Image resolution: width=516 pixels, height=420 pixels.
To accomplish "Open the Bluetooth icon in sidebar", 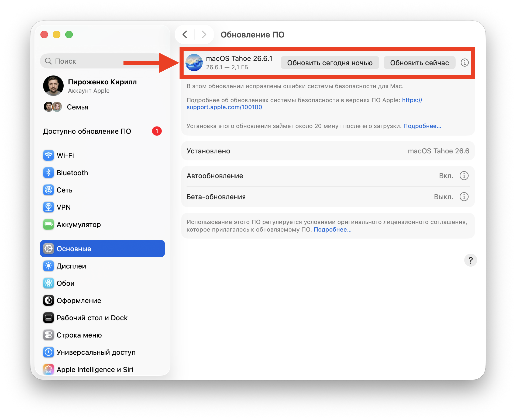I will point(49,173).
